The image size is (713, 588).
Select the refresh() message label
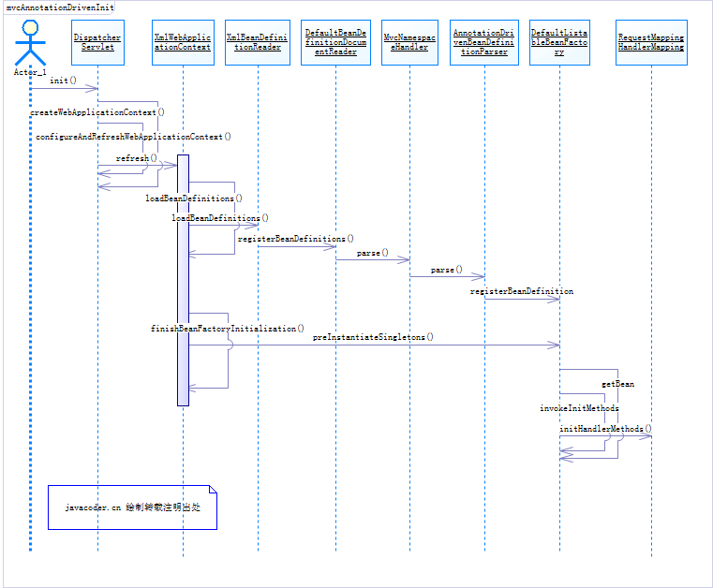136,158
